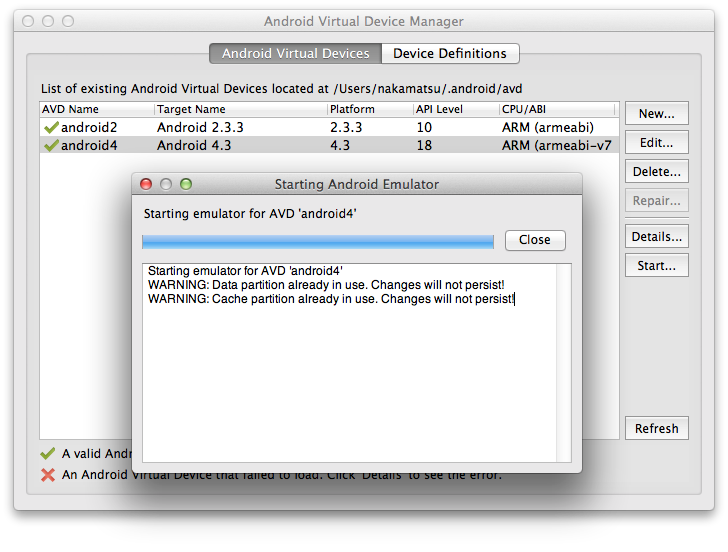Click failed-to-load red X legend icon
Screen dimensions: 728x552
[x=48, y=474]
